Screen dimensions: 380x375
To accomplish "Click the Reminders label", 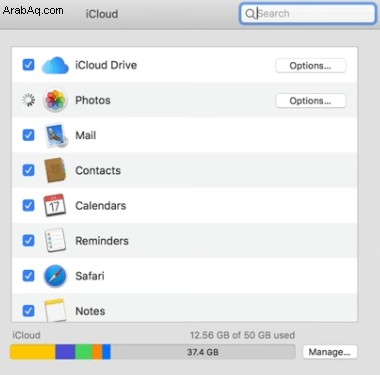I will 102,241.
